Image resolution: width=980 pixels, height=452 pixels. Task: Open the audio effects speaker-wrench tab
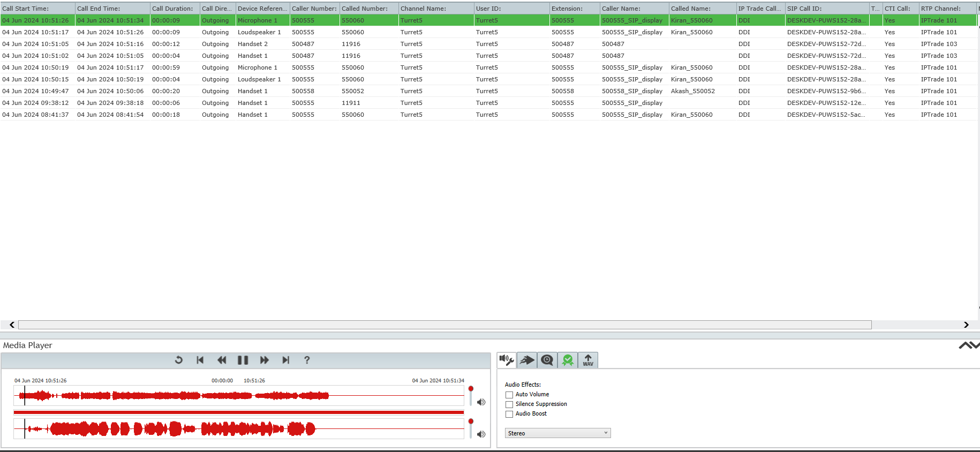click(507, 360)
